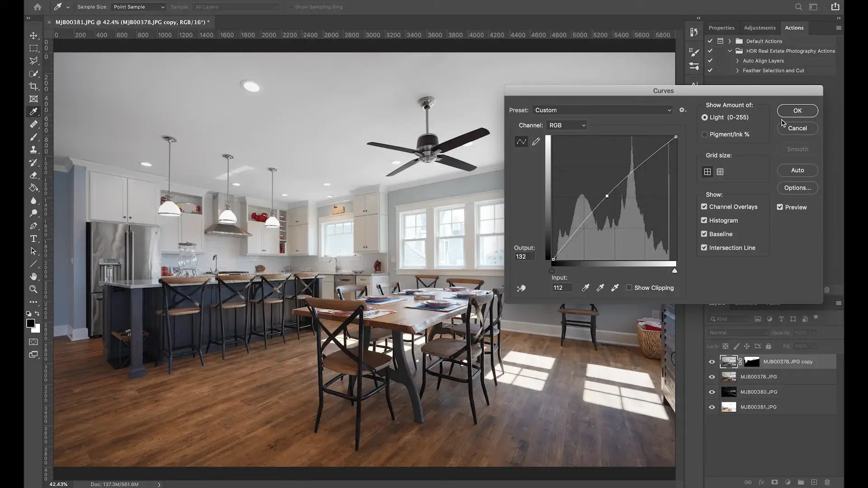Switch to the Adjustments tab
Image resolution: width=868 pixels, height=488 pixels.
[x=759, y=28]
